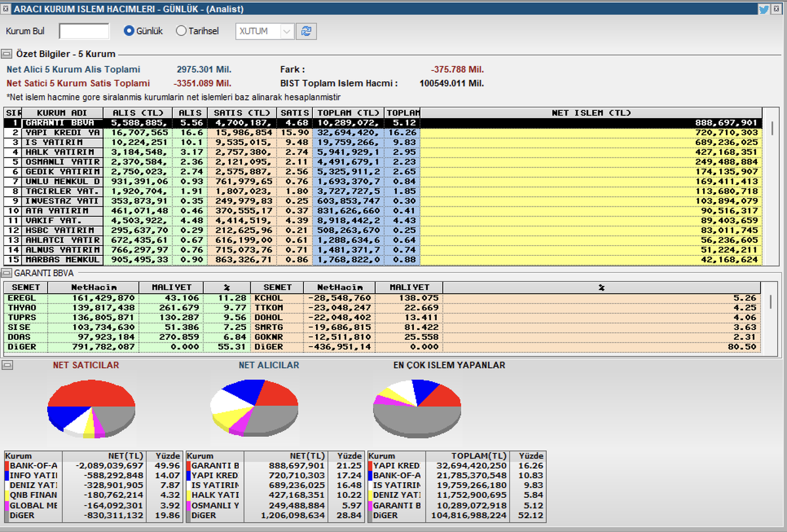The width and height of the screenshot is (787, 532).
Task: Click blue swatch beside INFO YATI legend entry
Action: [7, 476]
